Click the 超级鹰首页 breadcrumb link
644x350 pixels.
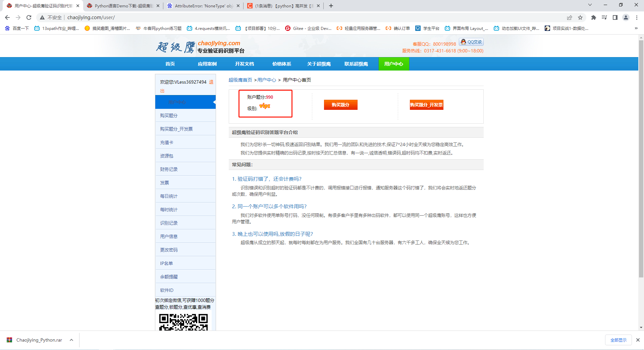point(240,80)
